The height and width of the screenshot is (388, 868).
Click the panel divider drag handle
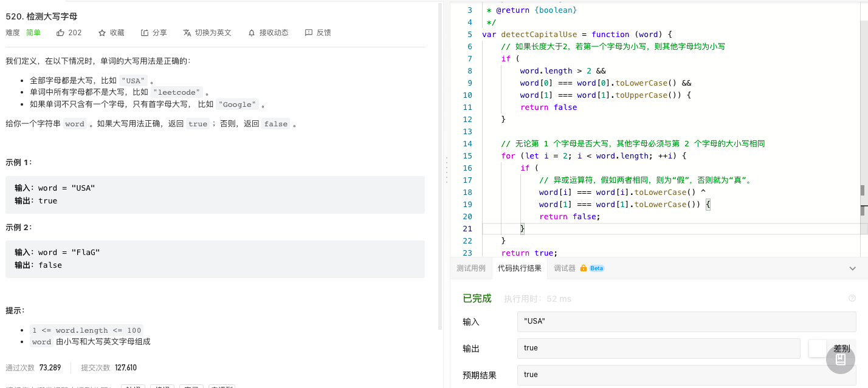(447, 170)
